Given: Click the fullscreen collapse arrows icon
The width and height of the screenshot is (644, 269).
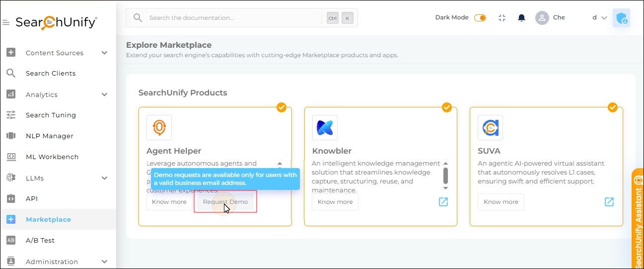Looking at the screenshot, I should [502, 18].
